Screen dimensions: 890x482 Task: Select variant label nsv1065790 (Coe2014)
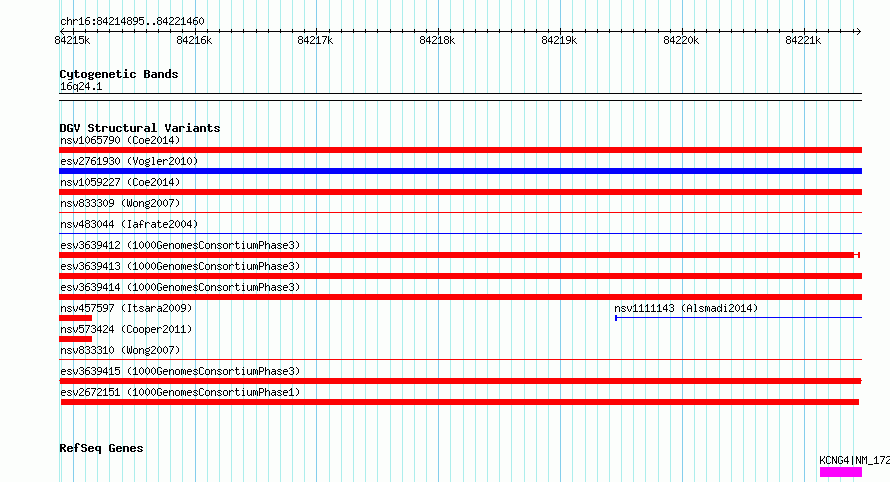[x=120, y=140]
